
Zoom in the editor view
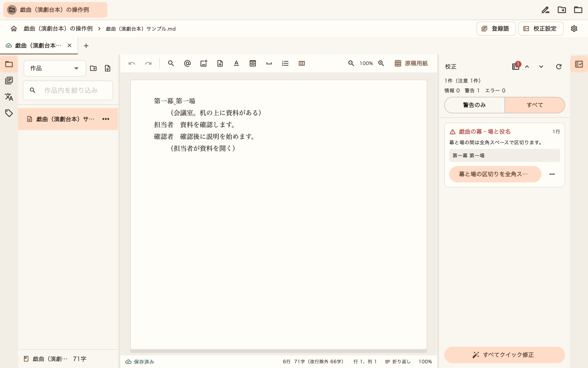click(381, 63)
